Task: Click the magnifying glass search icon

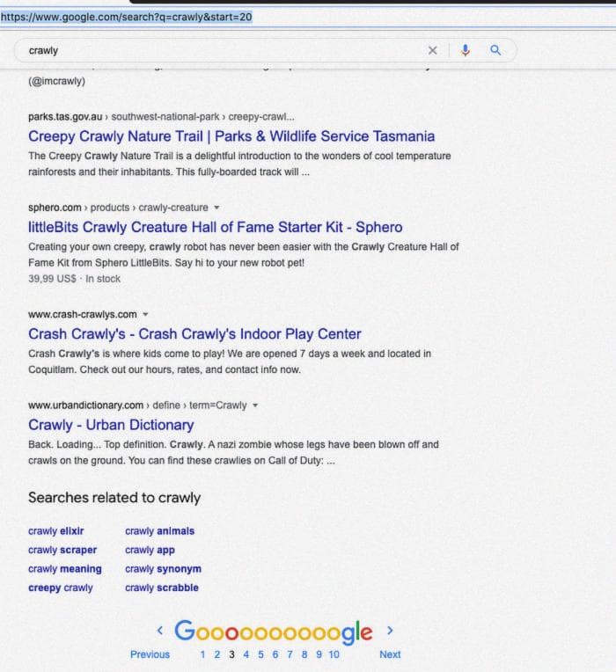Action: tap(495, 50)
